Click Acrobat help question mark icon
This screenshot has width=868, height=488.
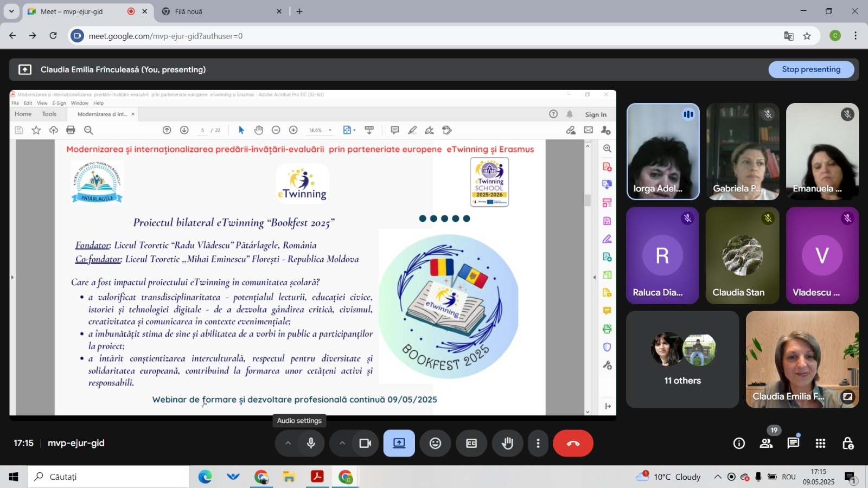click(x=553, y=114)
